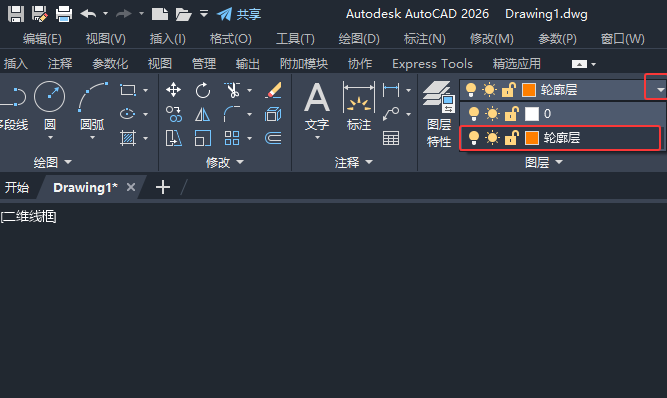Select the Rotate tool
The image size is (667, 398).
203,90
